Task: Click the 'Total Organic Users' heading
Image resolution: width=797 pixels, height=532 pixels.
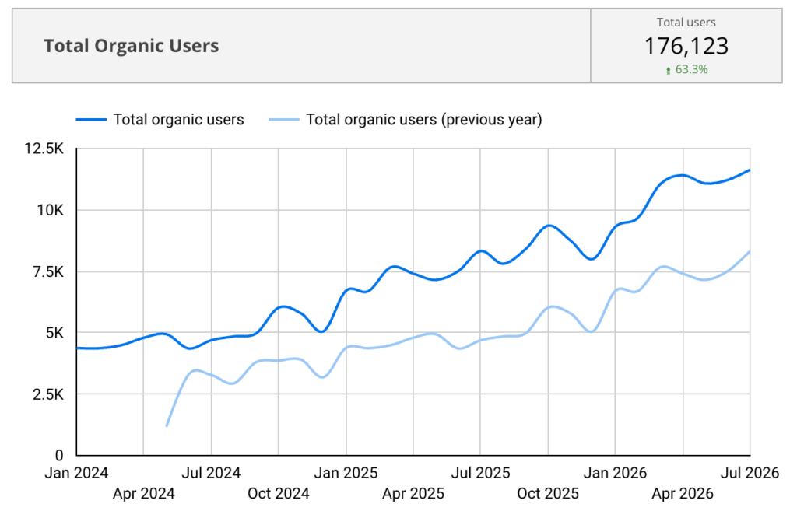Action: tap(131, 46)
